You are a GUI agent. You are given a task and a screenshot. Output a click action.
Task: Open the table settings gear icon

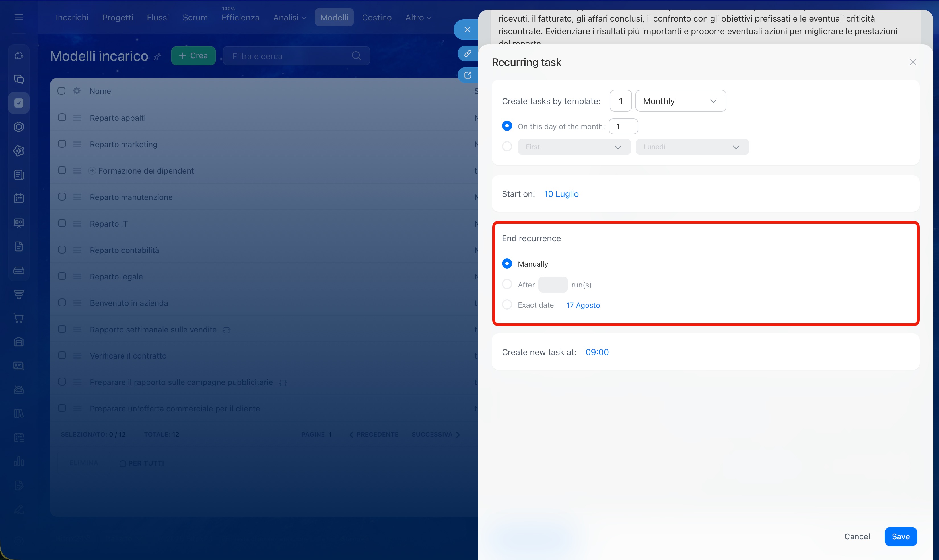77,91
